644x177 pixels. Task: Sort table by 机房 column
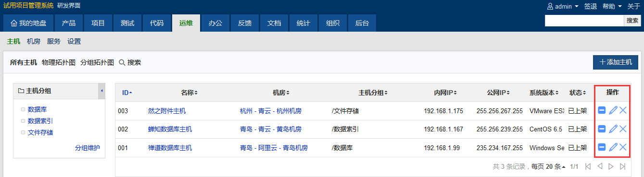click(281, 93)
